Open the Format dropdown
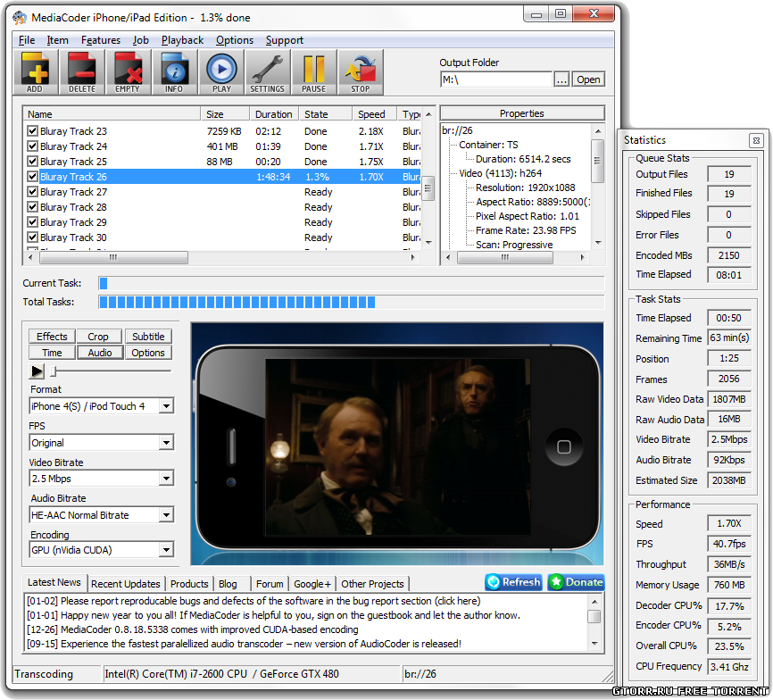This screenshot has width=773, height=700. pos(167,406)
